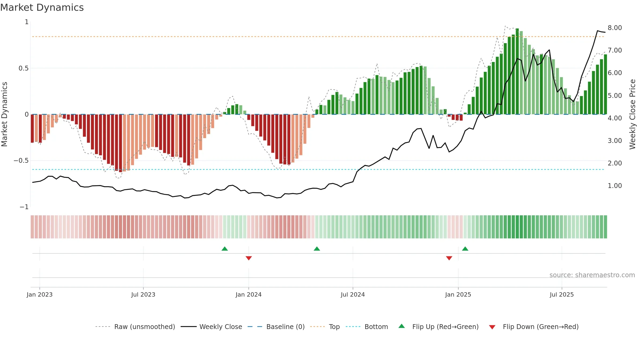Image resolution: width=644 pixels, height=362 pixels.
Task: Click the Jan 2023 axis label
Action: click(x=40, y=294)
